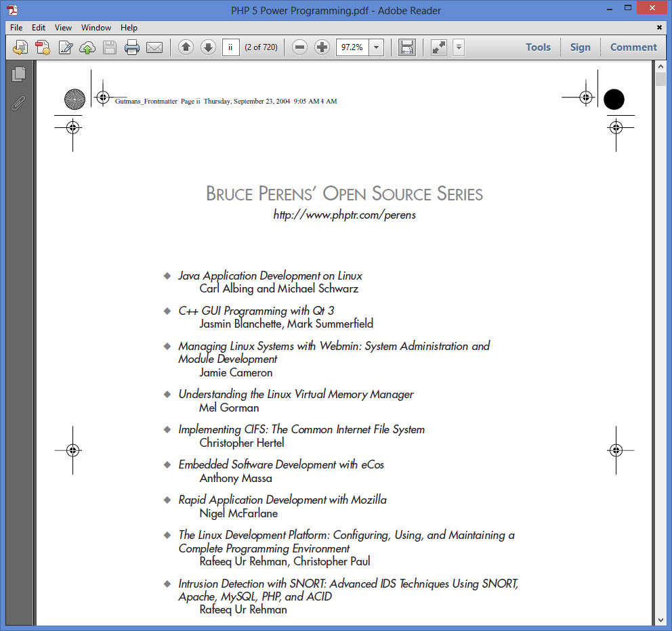
Task: Open the Sign pane
Action: [x=580, y=47]
